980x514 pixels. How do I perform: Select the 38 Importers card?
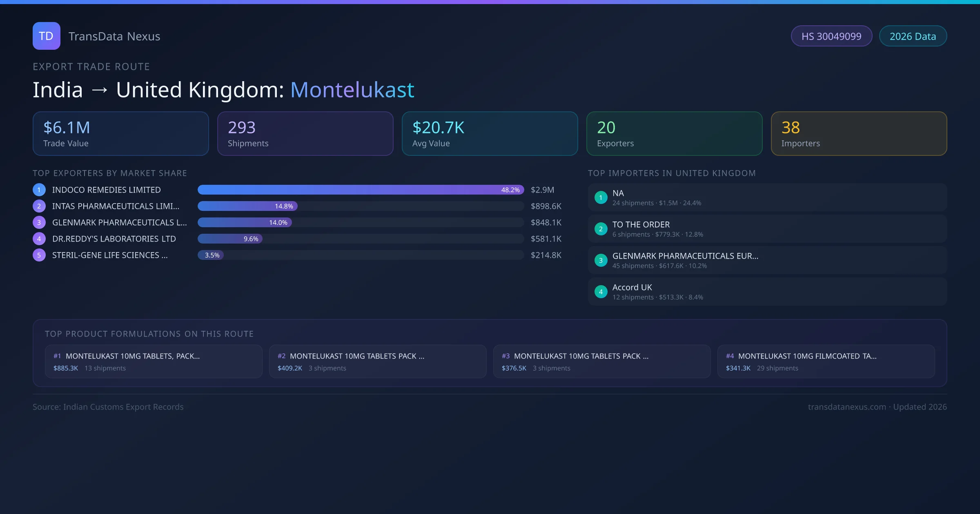point(859,133)
